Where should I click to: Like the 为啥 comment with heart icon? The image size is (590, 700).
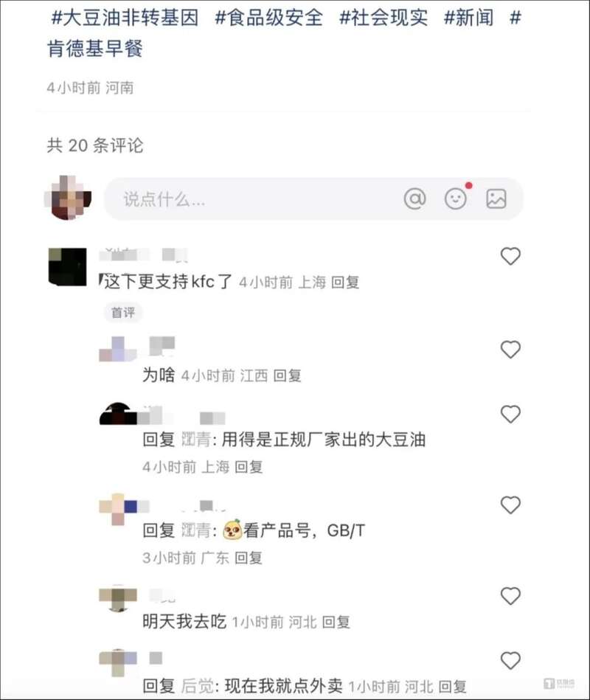[510, 350]
